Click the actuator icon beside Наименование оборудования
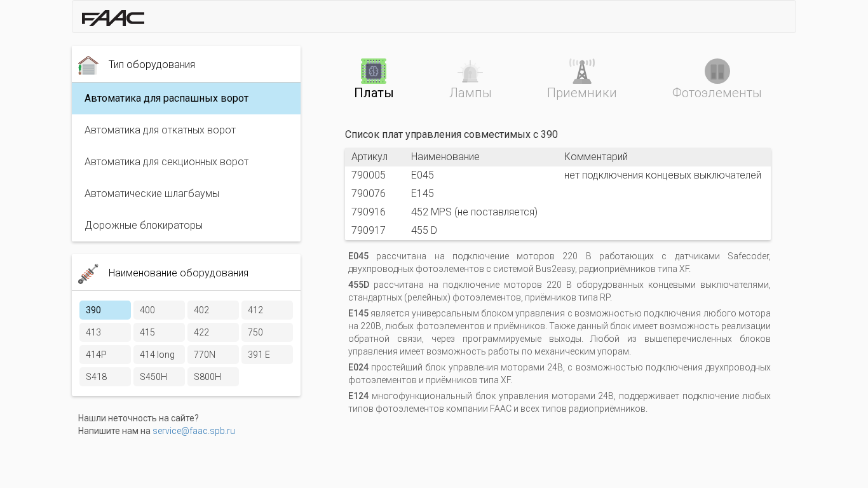This screenshot has width=868, height=488. click(88, 273)
